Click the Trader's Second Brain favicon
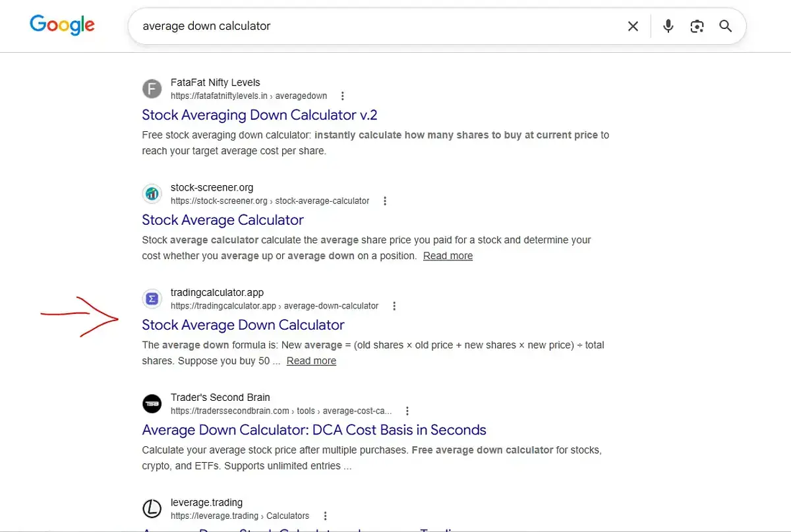Image resolution: width=791 pixels, height=532 pixels. click(x=152, y=403)
